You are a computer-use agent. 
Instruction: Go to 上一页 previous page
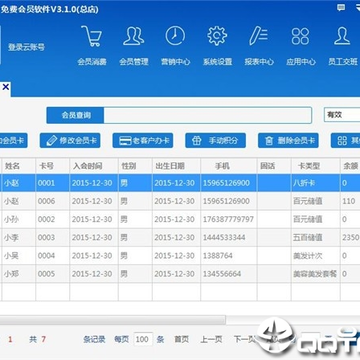click(x=211, y=339)
